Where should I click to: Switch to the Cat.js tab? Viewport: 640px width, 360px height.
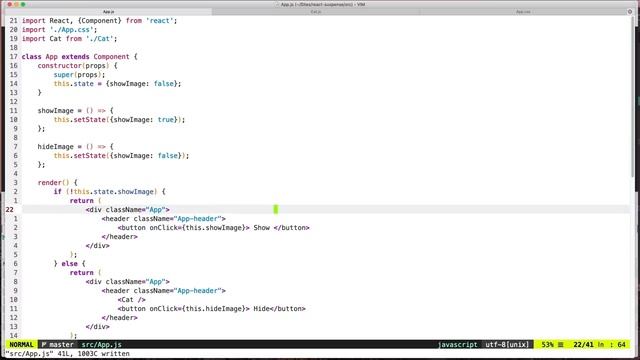coord(316,12)
